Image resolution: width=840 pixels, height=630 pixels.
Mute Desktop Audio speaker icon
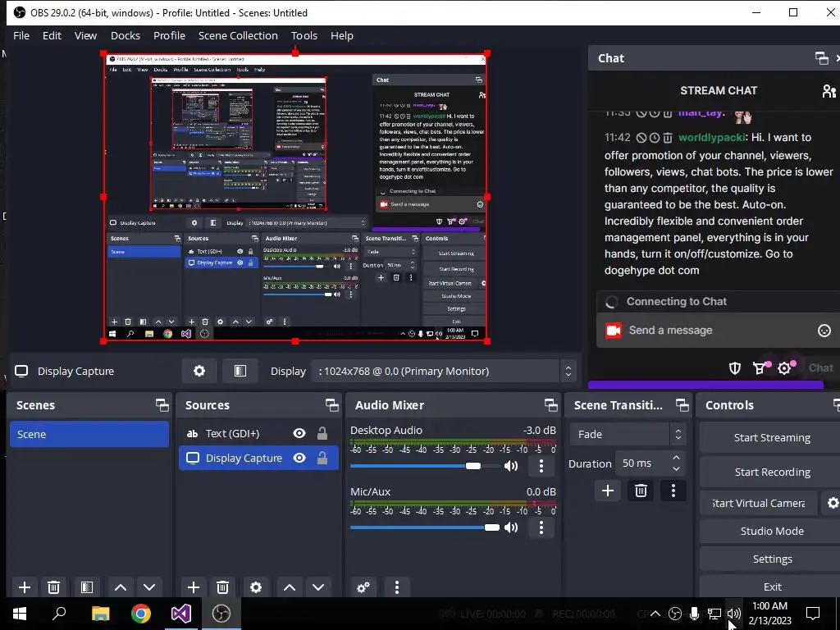pos(511,466)
